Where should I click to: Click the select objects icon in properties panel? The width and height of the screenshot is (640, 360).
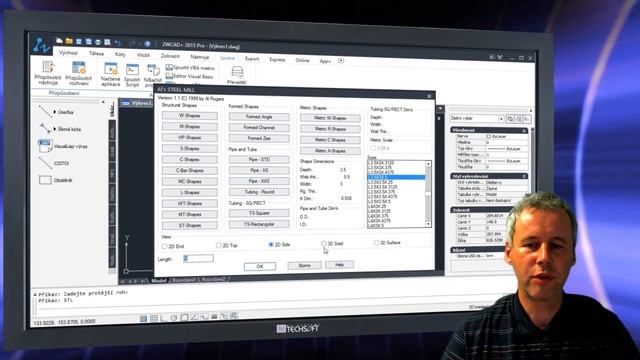point(518,119)
